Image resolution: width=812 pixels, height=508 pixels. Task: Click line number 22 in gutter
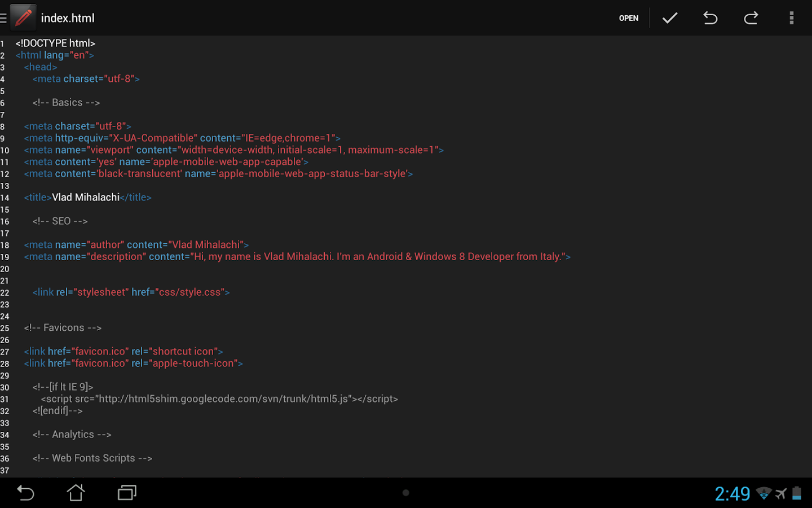tap(5, 292)
